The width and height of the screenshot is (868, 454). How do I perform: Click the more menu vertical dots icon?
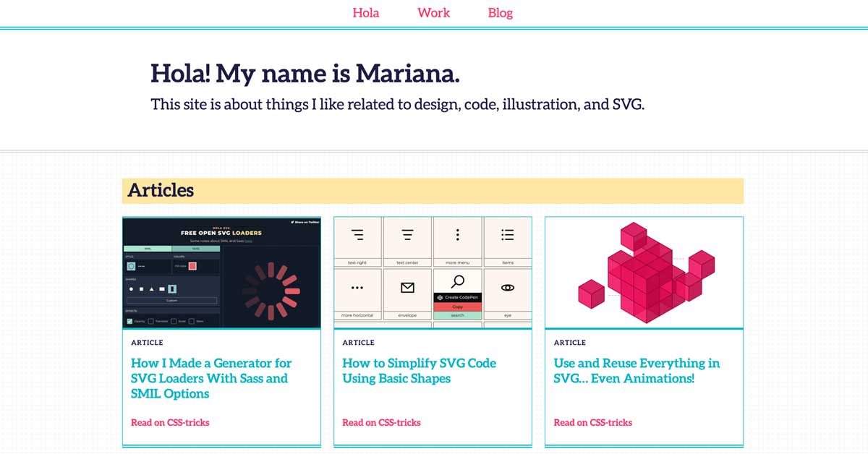pyautogui.click(x=458, y=235)
